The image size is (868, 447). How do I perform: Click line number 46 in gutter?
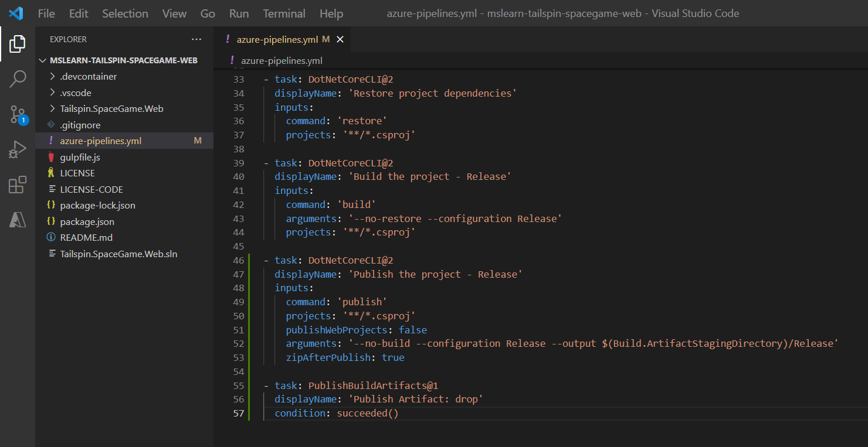[x=239, y=260]
